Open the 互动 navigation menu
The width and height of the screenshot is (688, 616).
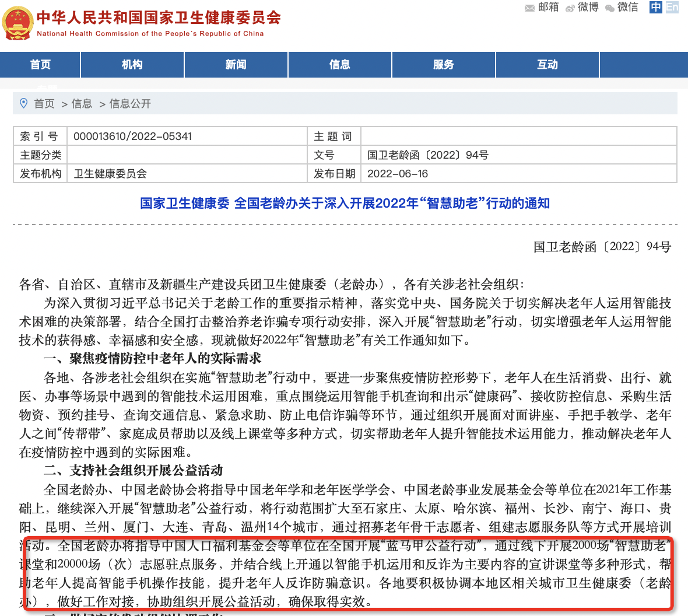547,65
